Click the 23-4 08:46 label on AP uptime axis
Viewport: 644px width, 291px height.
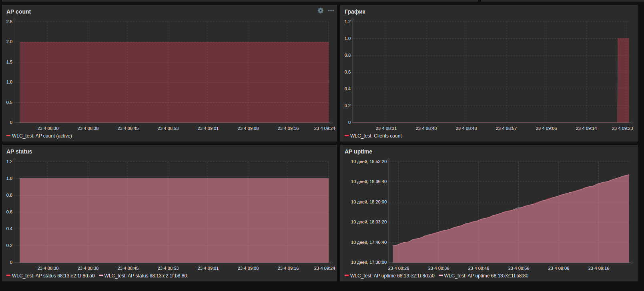point(479,268)
